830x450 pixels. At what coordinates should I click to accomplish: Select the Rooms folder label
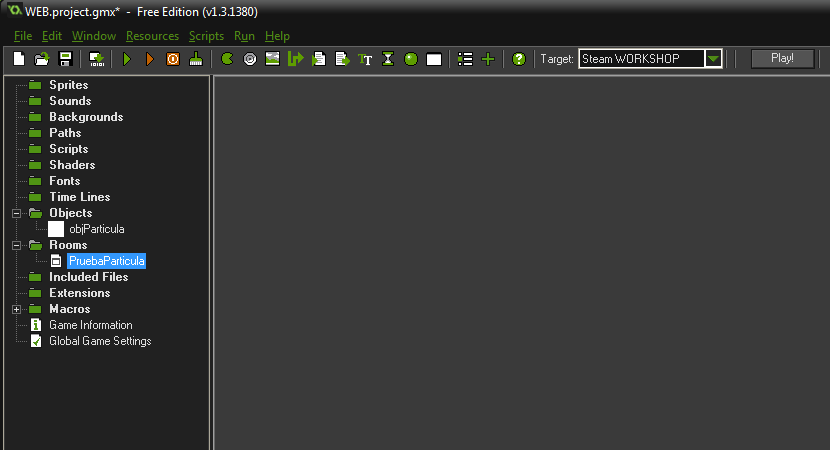coord(68,245)
